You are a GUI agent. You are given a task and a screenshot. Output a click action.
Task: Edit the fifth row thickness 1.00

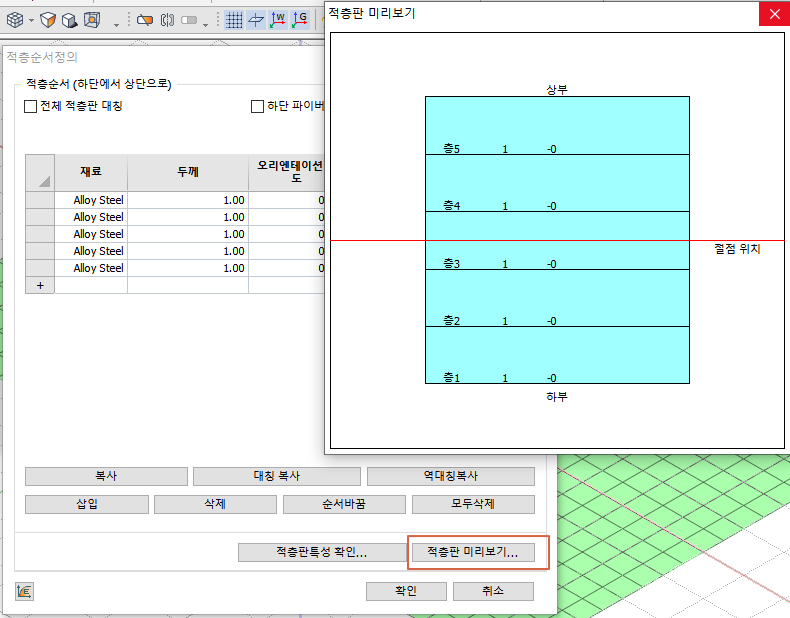click(187, 268)
